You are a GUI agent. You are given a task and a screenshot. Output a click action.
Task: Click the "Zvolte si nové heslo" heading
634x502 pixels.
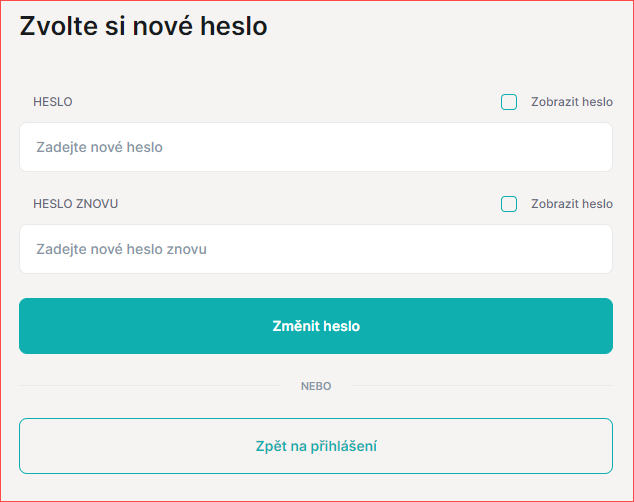tap(144, 27)
